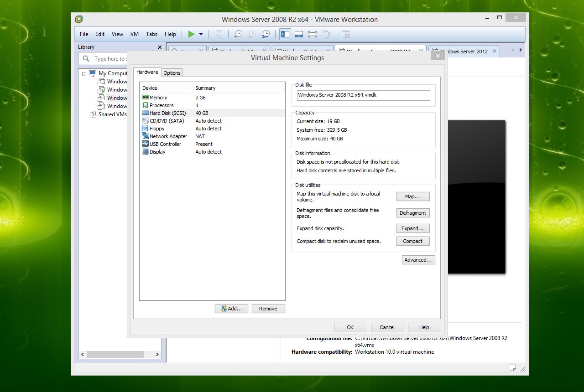This screenshot has height=392, width=584.
Task: Click the dialog Help button
Action: coord(424,327)
